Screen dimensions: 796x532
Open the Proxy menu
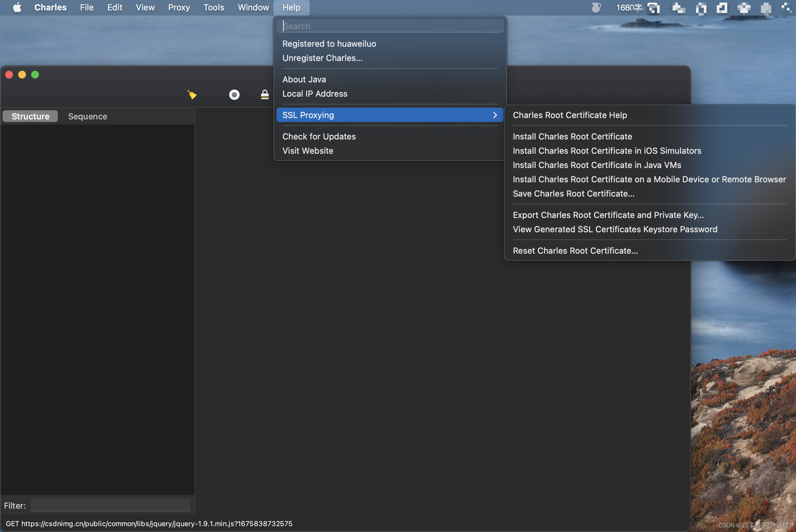[179, 7]
